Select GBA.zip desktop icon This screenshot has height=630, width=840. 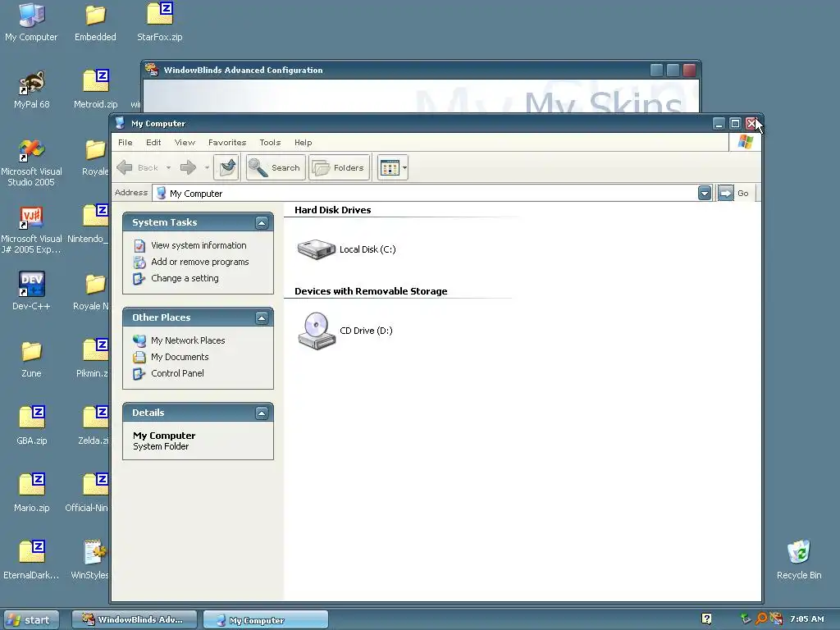coord(32,427)
